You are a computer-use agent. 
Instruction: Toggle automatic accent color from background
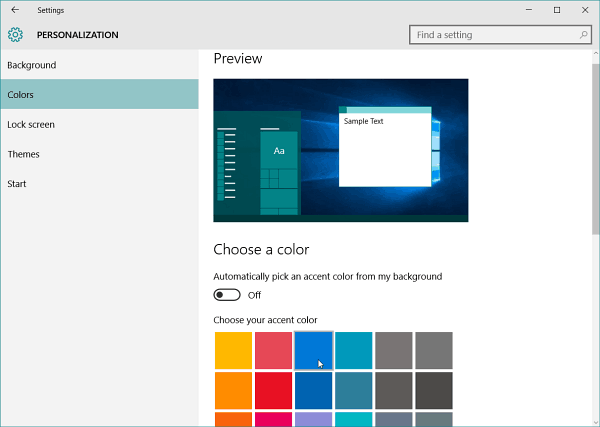pyautogui.click(x=227, y=295)
